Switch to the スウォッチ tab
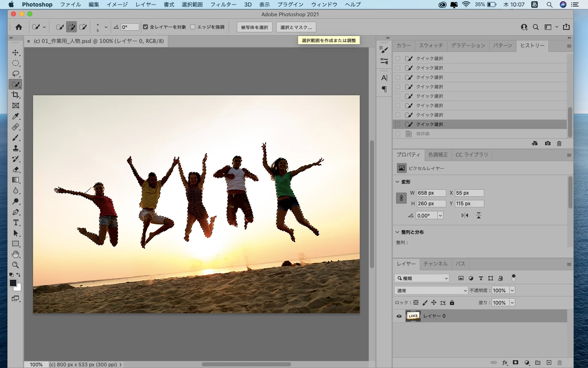The height and width of the screenshot is (368, 588). point(431,45)
